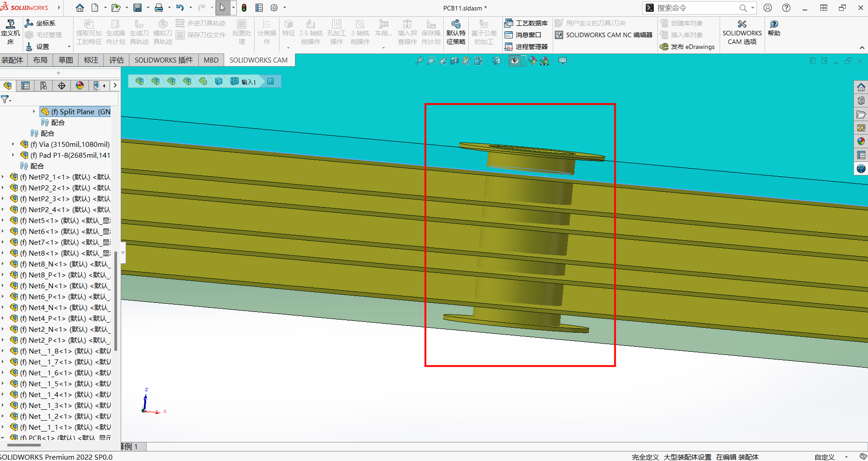Switch to the 评估 (Evaluate) tab
This screenshot has width=868, height=461.
click(x=116, y=60)
